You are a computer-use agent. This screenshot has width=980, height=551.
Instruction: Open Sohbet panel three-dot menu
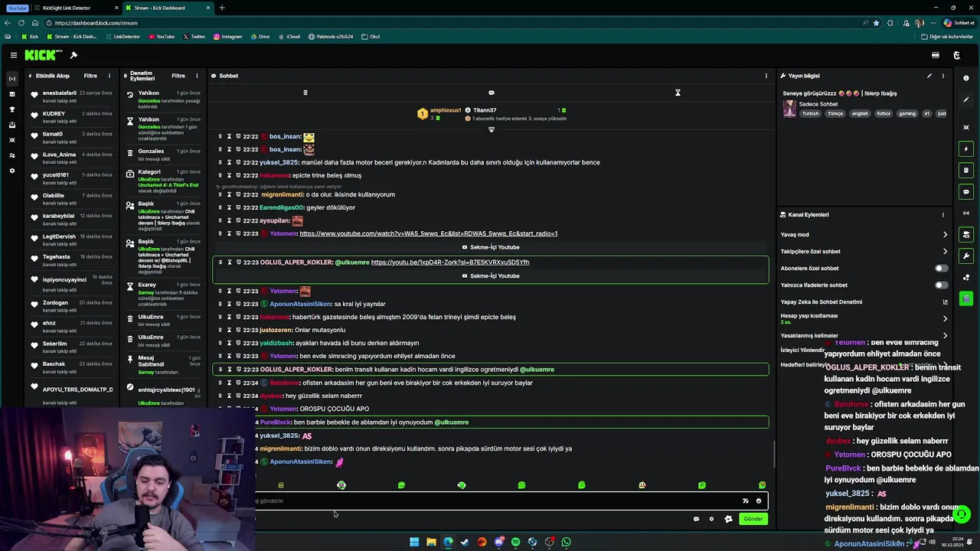[766, 76]
